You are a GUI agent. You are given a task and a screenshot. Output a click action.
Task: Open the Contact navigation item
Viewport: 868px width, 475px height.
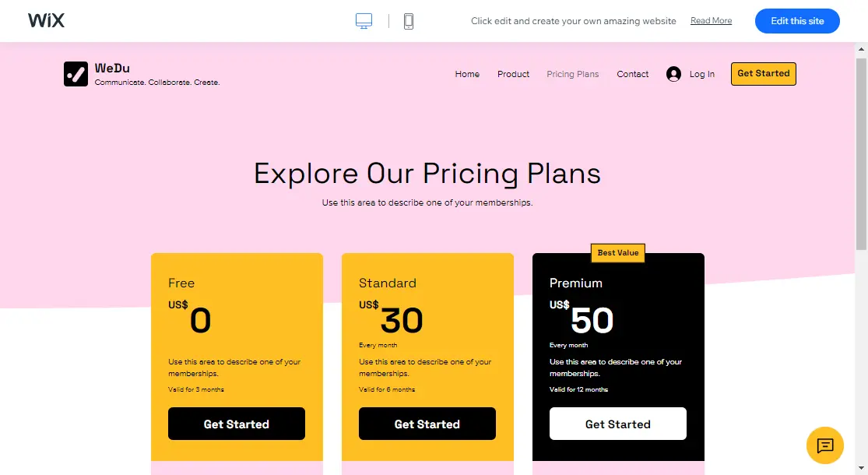point(632,74)
